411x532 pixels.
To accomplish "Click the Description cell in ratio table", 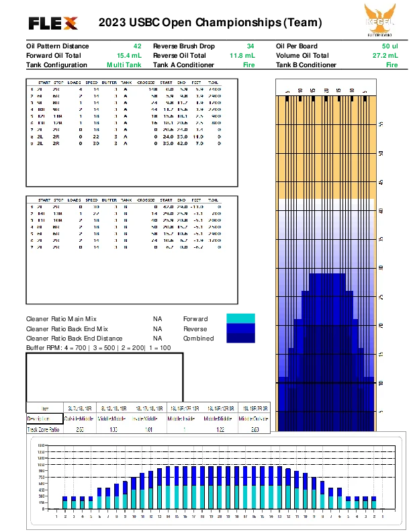I will [45, 418].
